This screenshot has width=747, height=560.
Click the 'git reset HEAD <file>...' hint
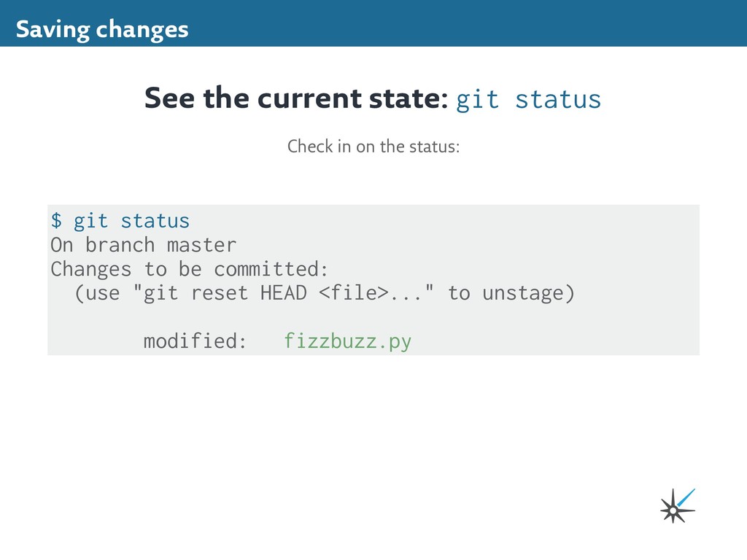(x=284, y=293)
